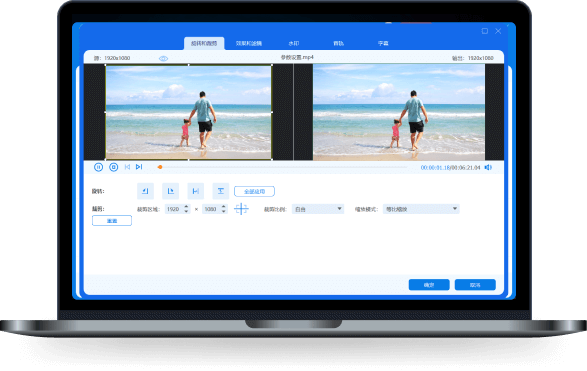
Task: Open the zoom mode dropdown
Action: pyautogui.click(x=421, y=209)
